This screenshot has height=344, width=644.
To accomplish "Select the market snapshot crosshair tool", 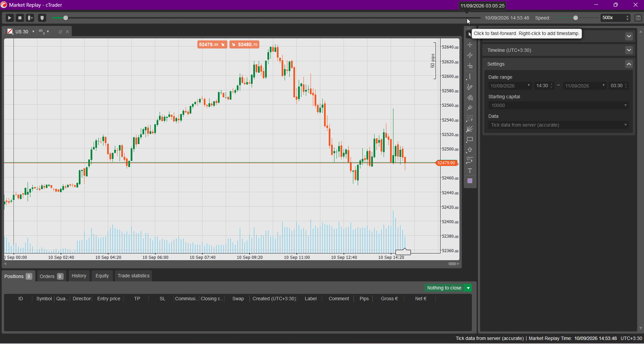I will pos(470,55).
